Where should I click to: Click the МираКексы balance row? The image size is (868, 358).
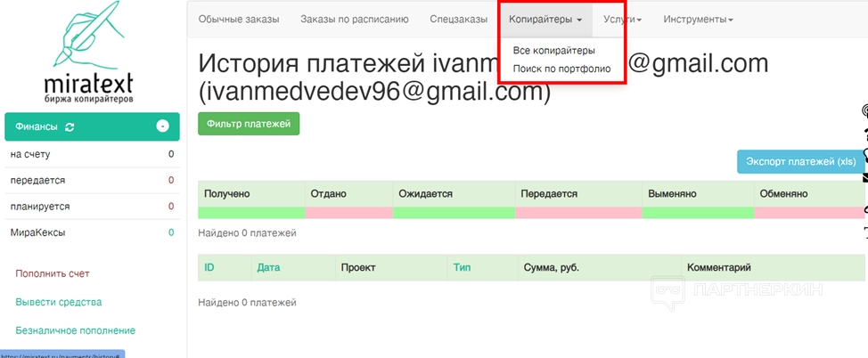pyautogui.click(x=92, y=232)
